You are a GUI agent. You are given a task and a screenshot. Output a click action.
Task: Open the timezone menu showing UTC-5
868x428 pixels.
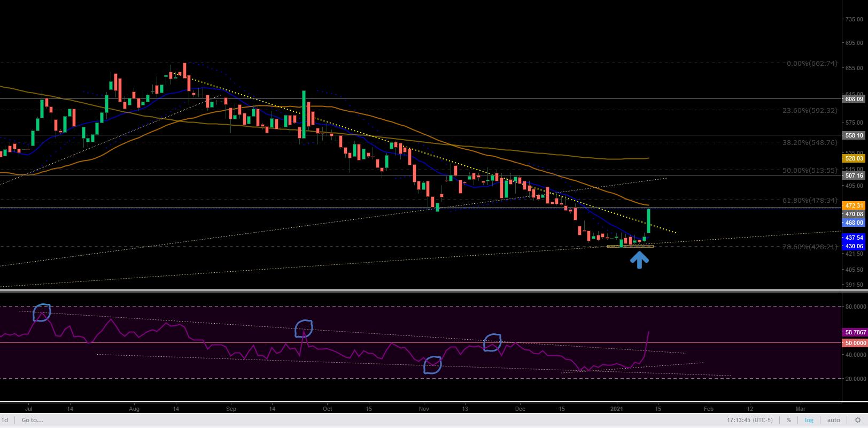[x=751, y=420]
